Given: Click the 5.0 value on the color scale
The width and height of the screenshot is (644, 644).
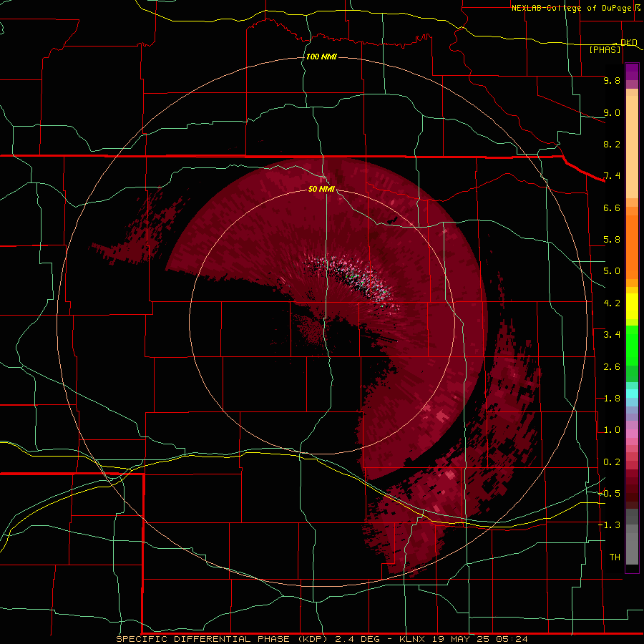Looking at the screenshot, I should point(612,271).
